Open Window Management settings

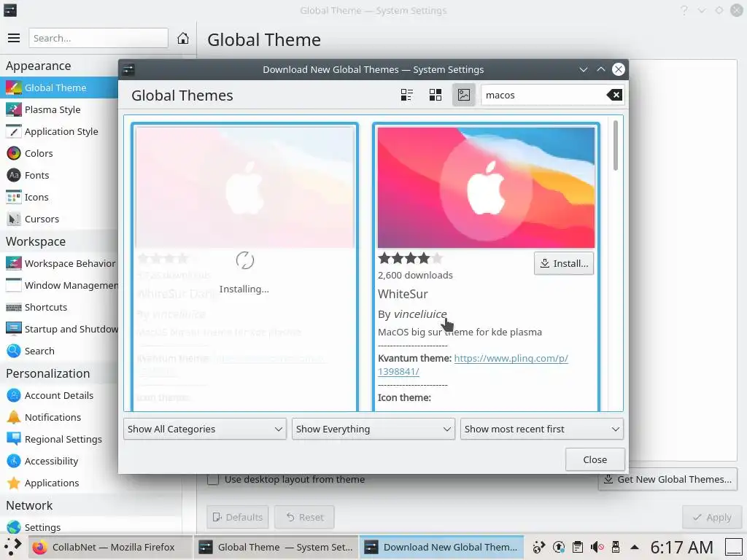[59, 285]
